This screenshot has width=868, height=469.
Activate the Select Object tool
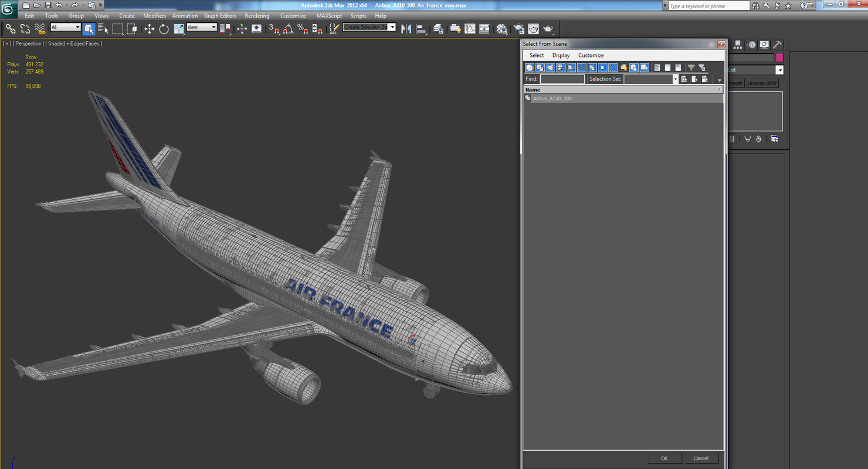click(89, 29)
